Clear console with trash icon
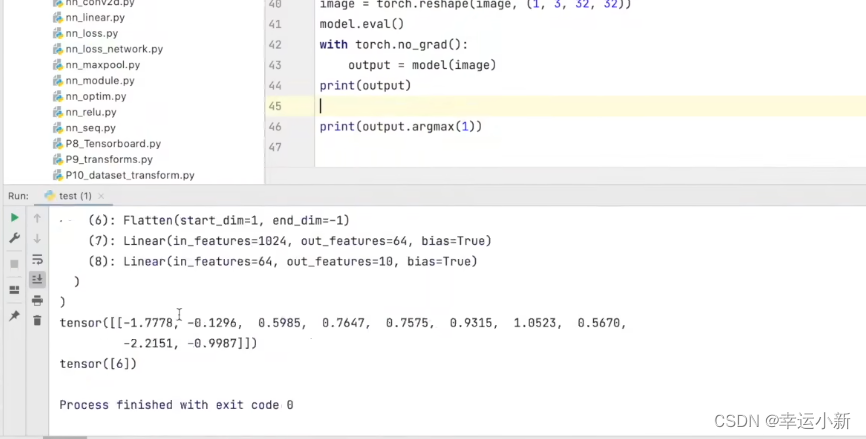866x439 pixels. point(37,320)
